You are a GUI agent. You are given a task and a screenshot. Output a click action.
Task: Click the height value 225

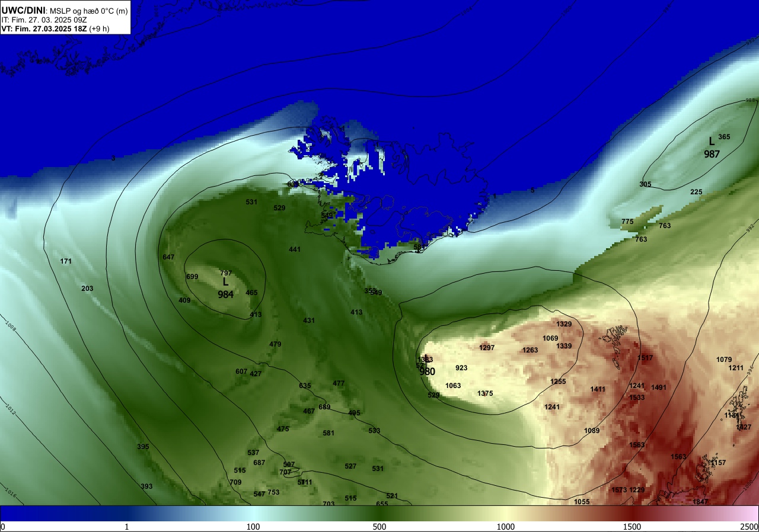tap(696, 192)
